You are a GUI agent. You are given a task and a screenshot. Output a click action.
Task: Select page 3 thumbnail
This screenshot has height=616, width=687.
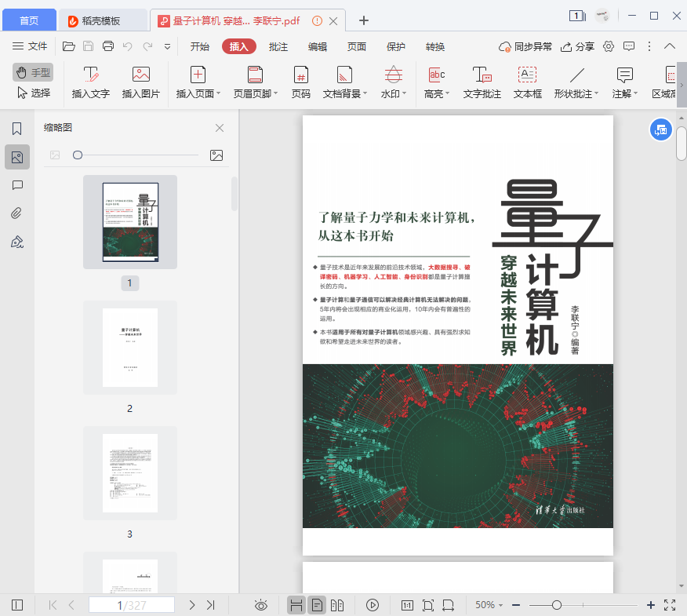click(130, 472)
